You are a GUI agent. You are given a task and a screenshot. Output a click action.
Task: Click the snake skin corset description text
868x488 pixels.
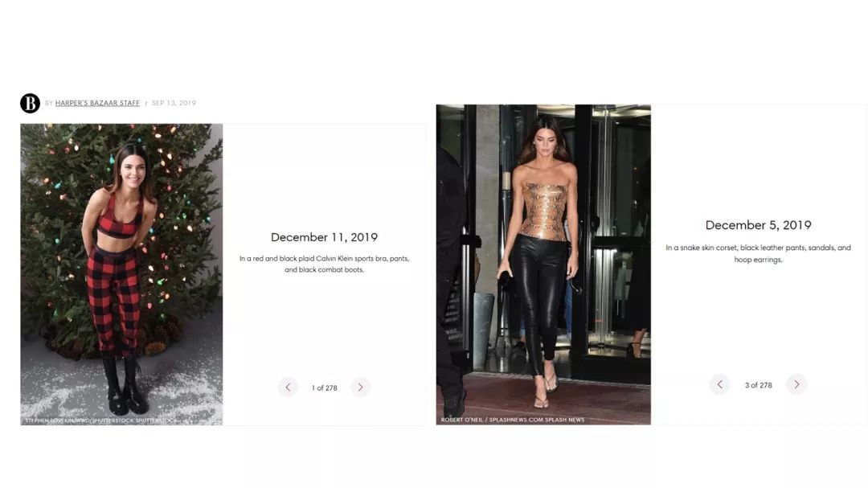759,254
